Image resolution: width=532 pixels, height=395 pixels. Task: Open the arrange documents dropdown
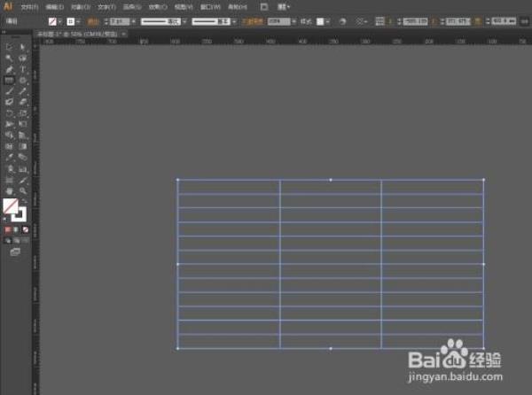[x=284, y=6]
